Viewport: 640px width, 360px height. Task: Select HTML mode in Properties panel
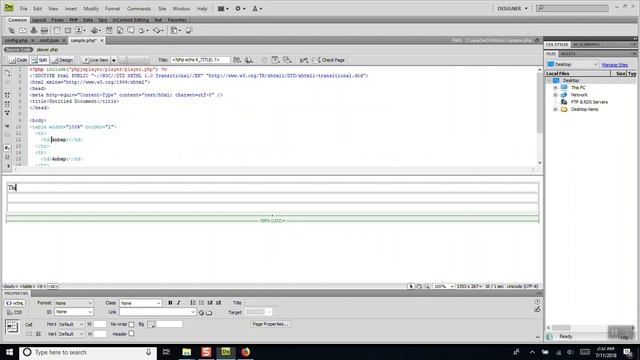pos(15,303)
